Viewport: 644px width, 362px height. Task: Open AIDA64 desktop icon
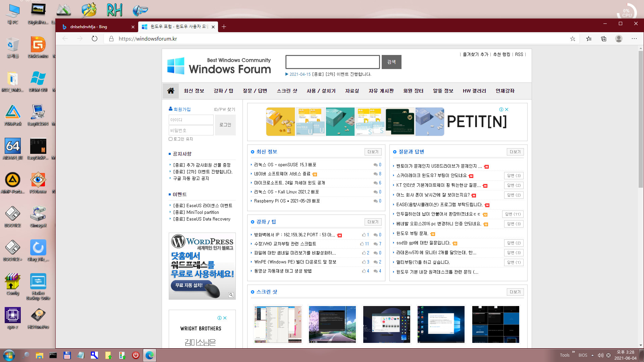pyautogui.click(x=13, y=149)
